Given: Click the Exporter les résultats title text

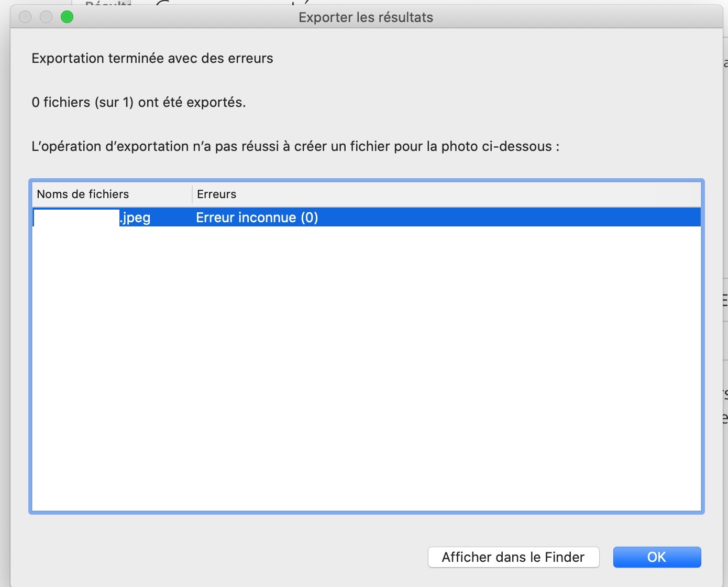Looking at the screenshot, I should 366,17.
